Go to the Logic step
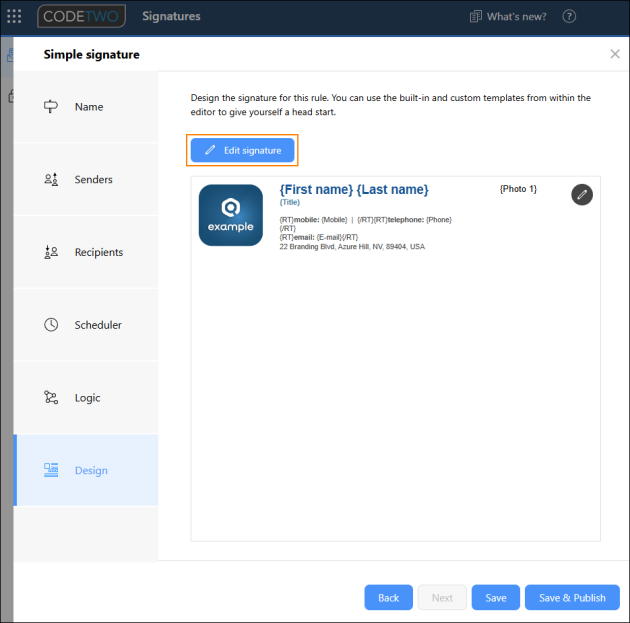Image resolution: width=630 pixels, height=623 pixels. [86, 398]
